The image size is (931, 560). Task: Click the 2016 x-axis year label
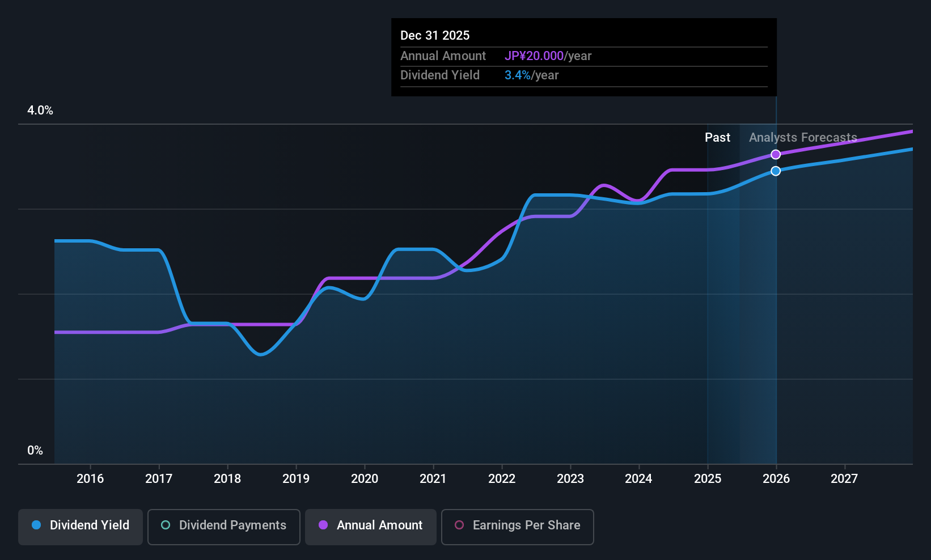90,478
